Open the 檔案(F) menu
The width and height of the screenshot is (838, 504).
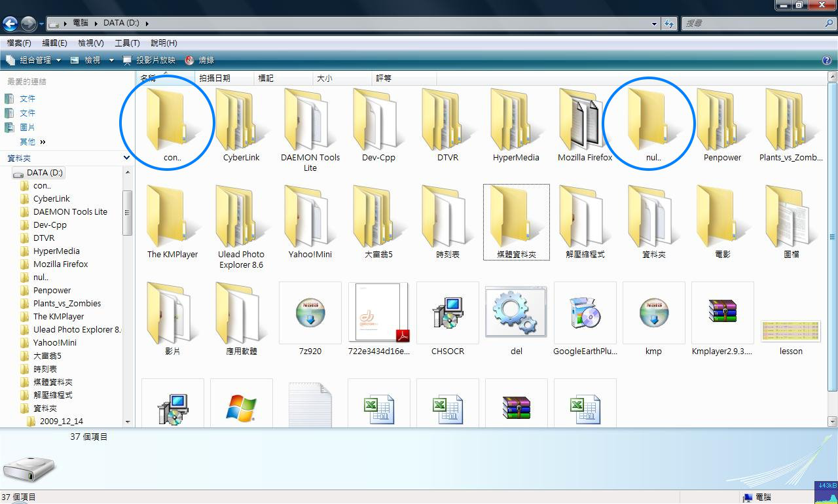point(19,43)
